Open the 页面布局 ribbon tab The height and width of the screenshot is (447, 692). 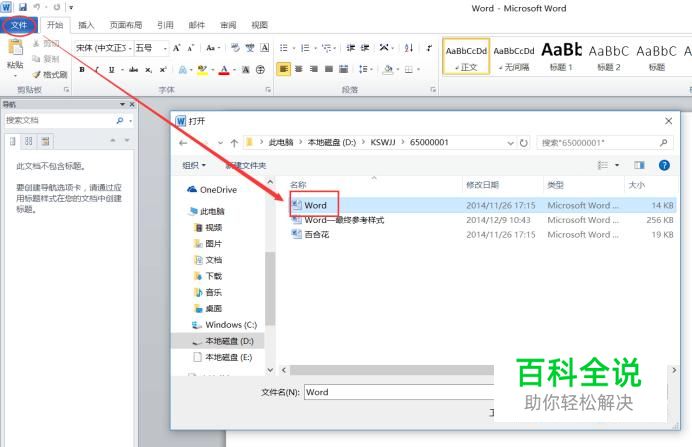click(126, 25)
